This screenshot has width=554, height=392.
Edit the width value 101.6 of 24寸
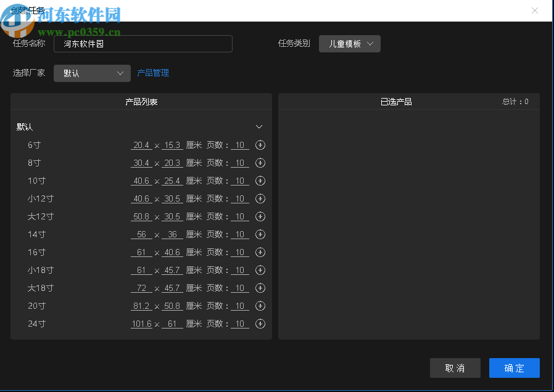[141, 324]
